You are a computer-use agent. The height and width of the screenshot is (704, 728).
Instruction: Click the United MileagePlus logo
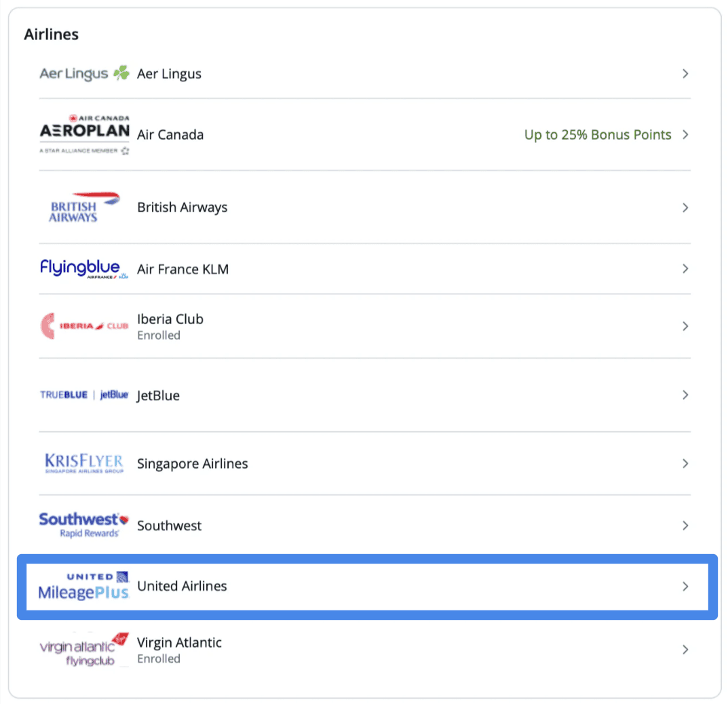tap(83, 587)
